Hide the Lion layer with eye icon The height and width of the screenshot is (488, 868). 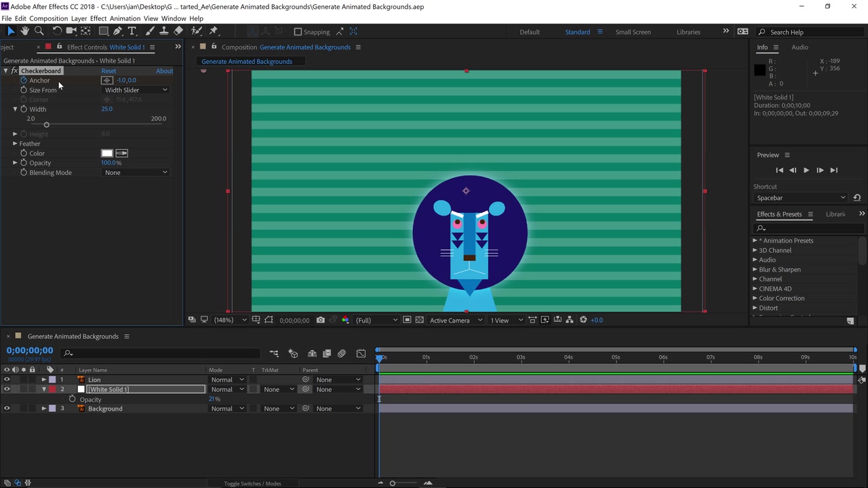coord(7,380)
